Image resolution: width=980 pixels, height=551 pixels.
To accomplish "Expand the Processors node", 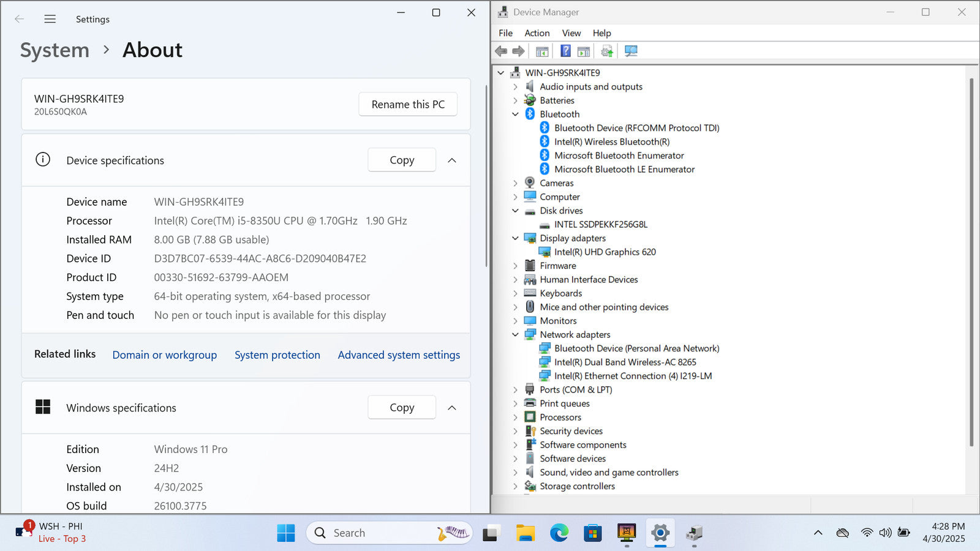I will coord(515,417).
